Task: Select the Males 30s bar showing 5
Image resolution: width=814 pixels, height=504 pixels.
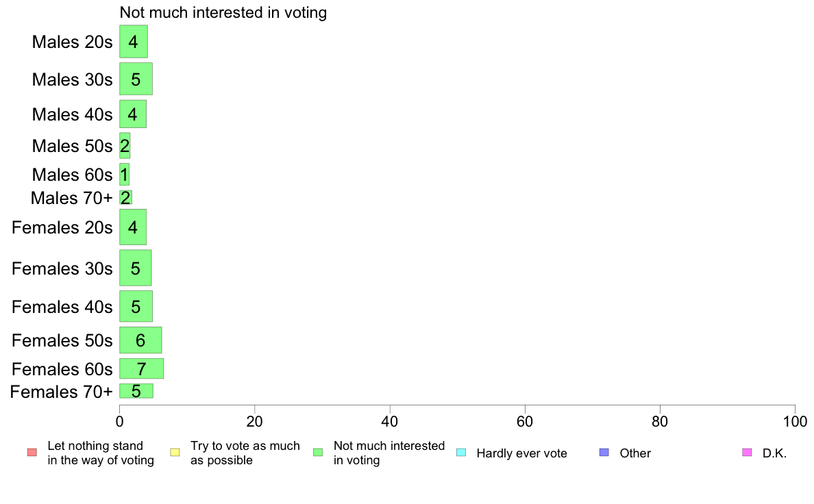Action: point(136,79)
